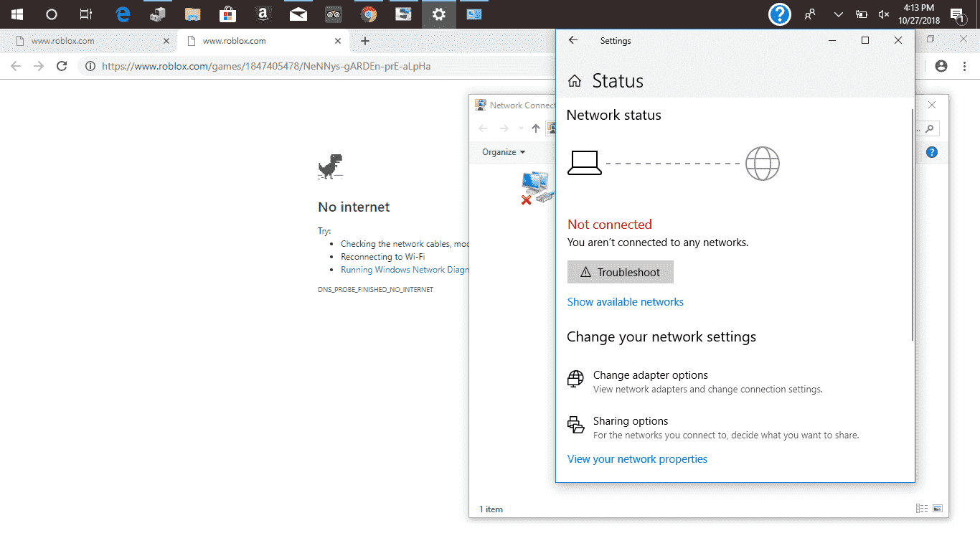Go up one level in Network Connections
This screenshot has height=551, width=980.
pyautogui.click(x=535, y=128)
